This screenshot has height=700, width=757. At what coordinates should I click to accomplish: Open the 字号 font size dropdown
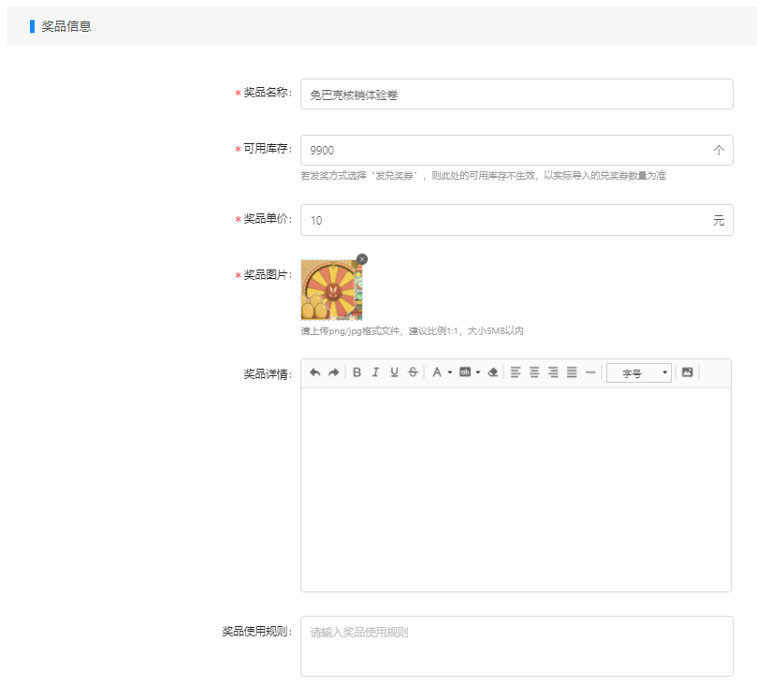coord(639,372)
